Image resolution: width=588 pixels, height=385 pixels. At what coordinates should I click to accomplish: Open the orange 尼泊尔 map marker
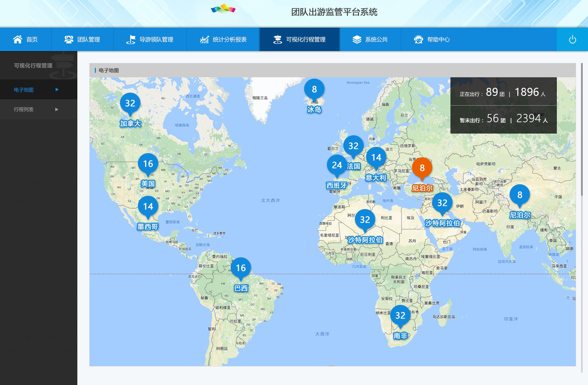point(422,168)
